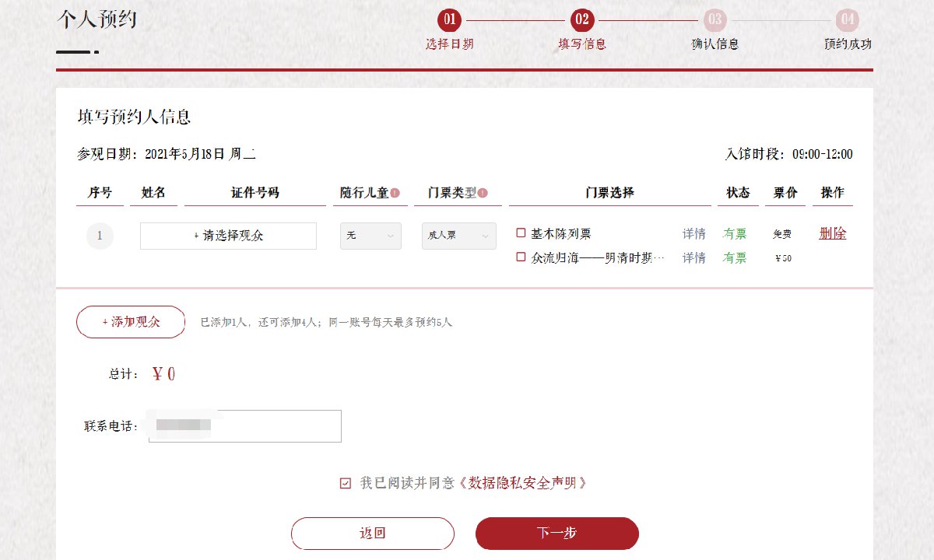Open the 成人票 ticket type dropdown
The width and height of the screenshot is (934, 560).
coord(459,236)
